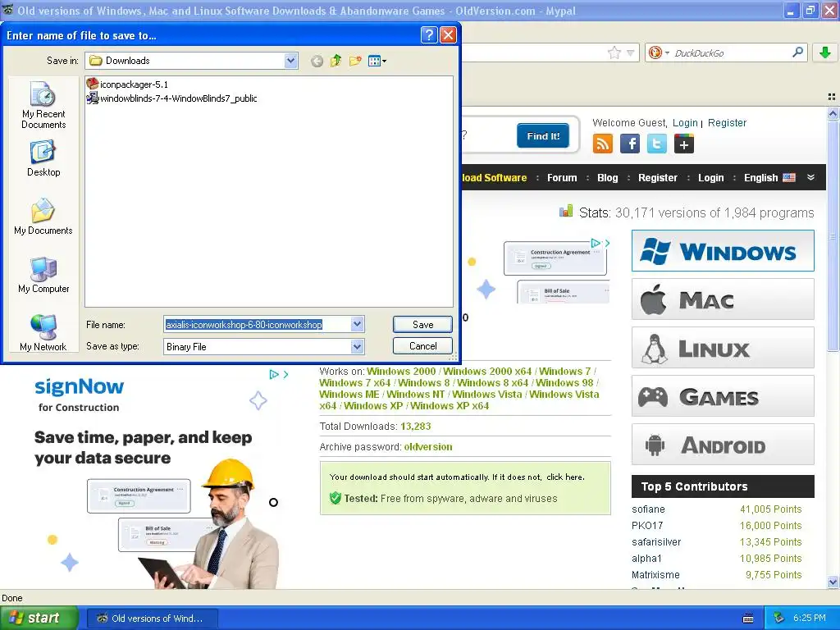
Task: Open Register in the nav bar
Action: [657, 178]
